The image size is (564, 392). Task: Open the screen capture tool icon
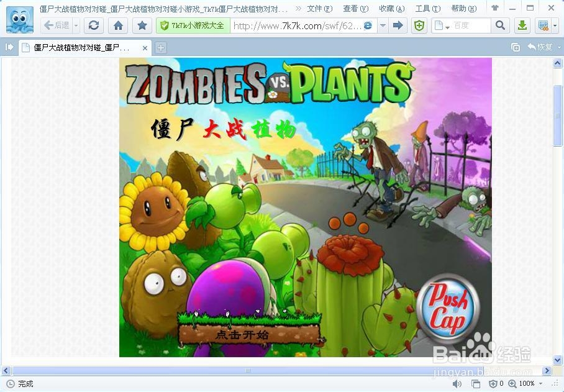coord(543,25)
